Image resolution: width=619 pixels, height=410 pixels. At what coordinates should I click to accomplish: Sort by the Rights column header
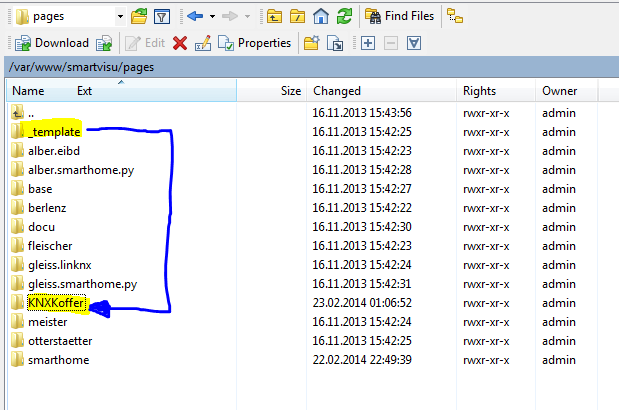[479, 91]
